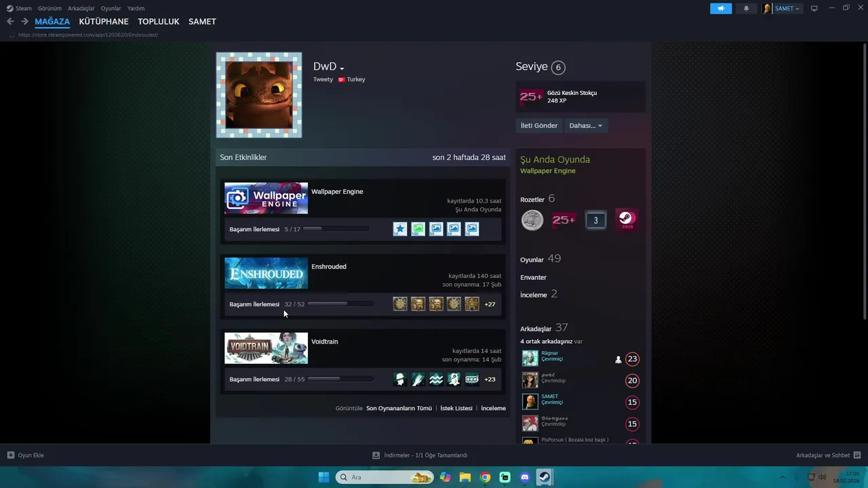Image resolution: width=868 pixels, height=488 pixels.
Task: Open the notifications bell
Action: [747, 8]
